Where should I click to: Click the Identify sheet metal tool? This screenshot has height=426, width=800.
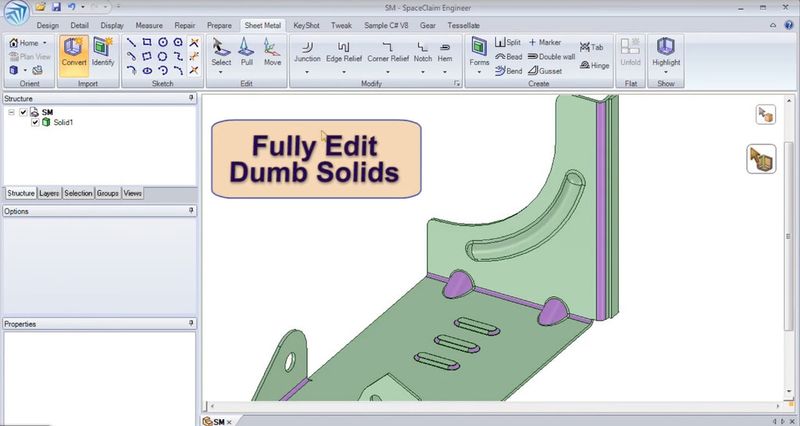click(103, 52)
